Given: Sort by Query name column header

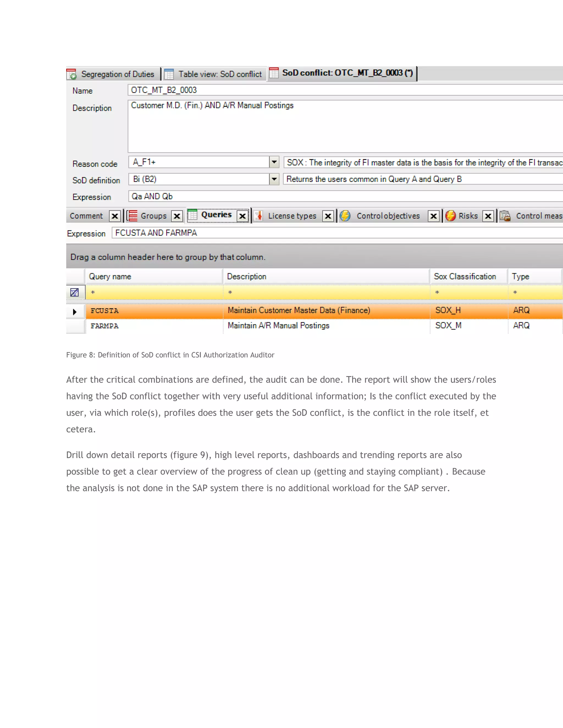Looking at the screenshot, I should click(154, 277).
